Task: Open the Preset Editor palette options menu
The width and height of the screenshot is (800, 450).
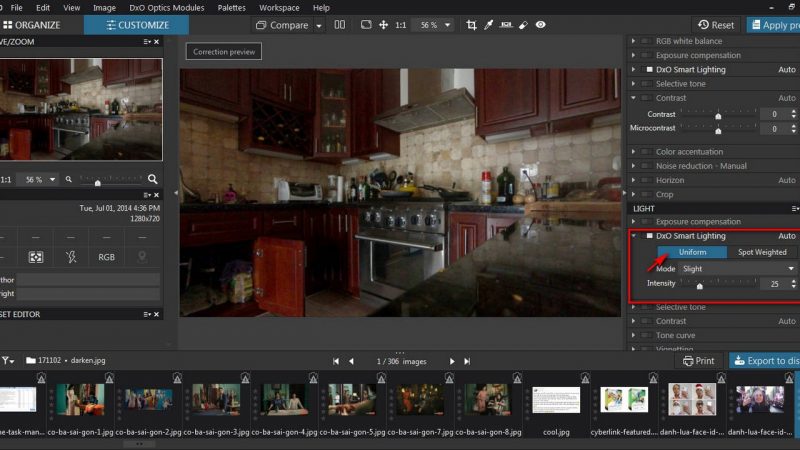Action: point(147,314)
